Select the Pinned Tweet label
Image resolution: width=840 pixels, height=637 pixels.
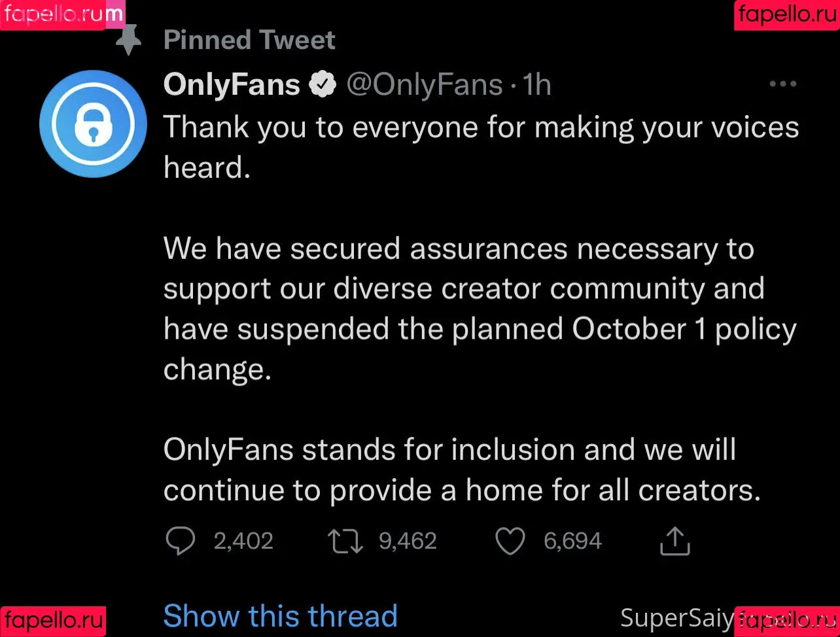(x=249, y=40)
